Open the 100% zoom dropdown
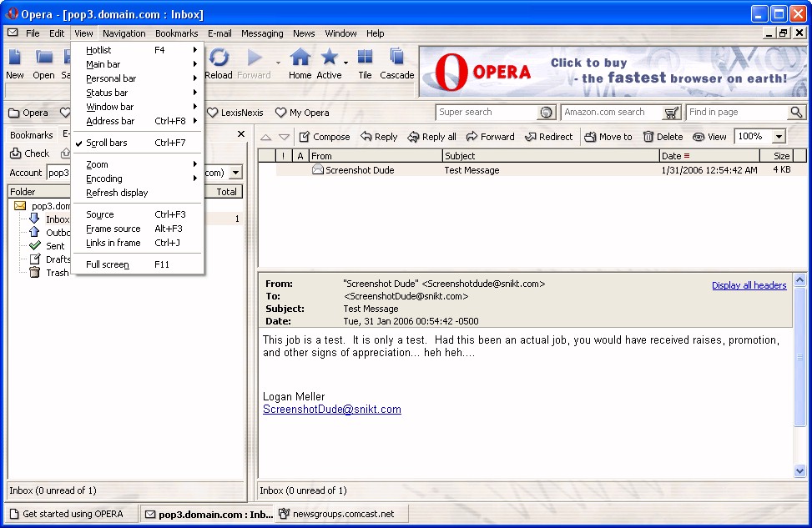The image size is (812, 528). click(779, 137)
